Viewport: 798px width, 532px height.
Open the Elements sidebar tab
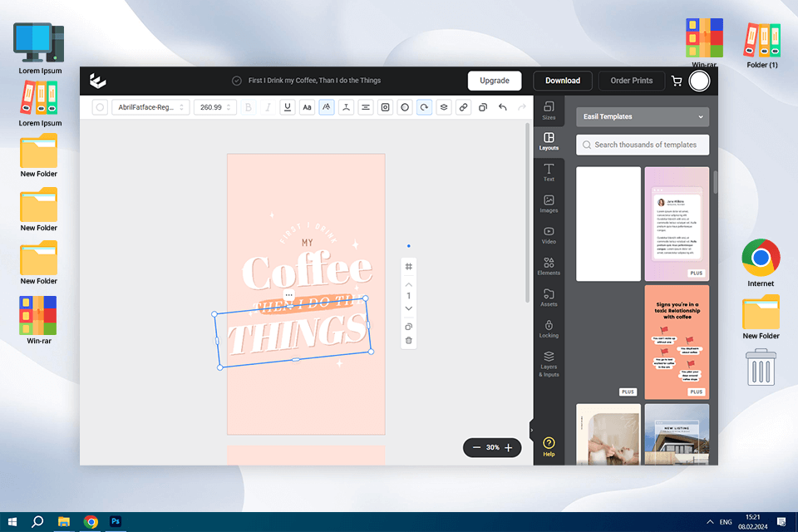549,266
